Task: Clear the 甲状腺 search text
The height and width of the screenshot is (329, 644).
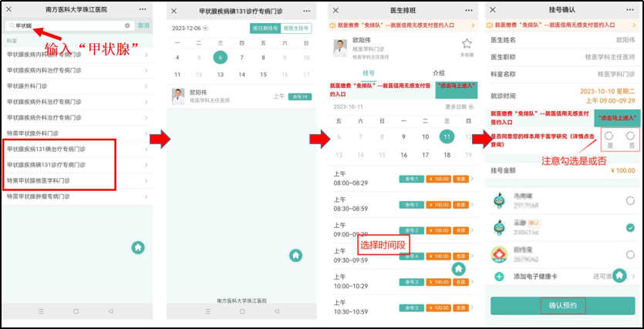Action: (127, 25)
